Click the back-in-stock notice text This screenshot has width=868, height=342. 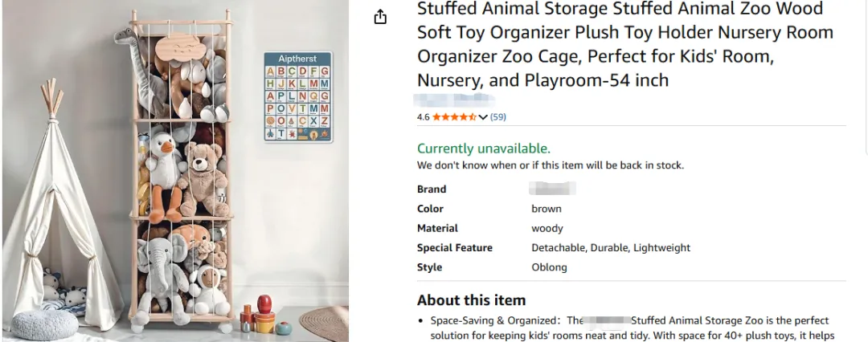tap(550, 165)
